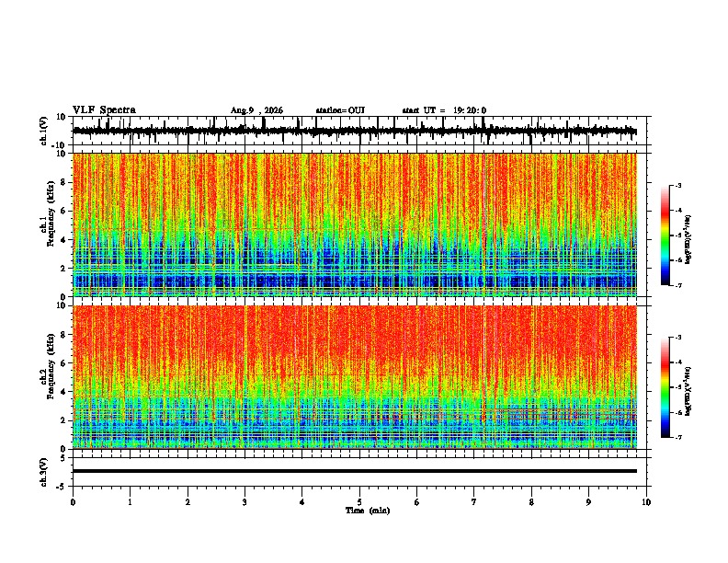
Task: Click the "ch.3(V)" axis label
Action: coord(44,472)
